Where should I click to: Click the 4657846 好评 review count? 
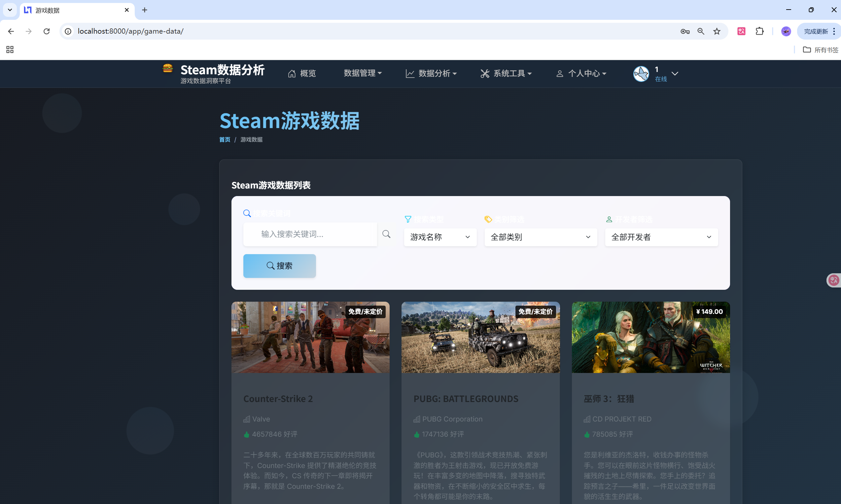click(274, 434)
